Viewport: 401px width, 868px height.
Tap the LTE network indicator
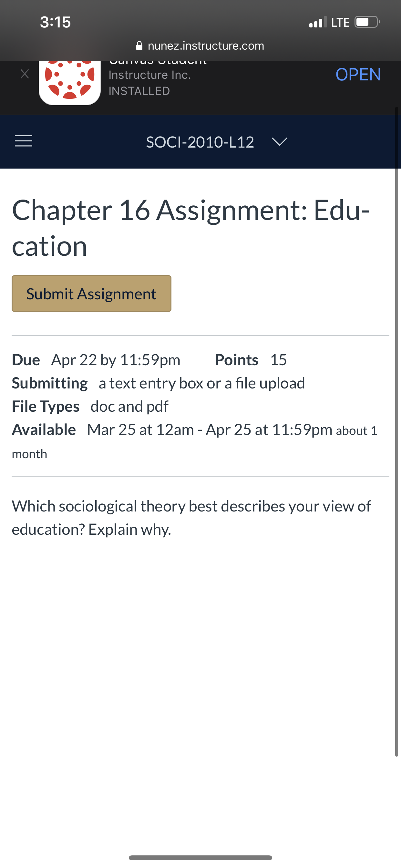coord(340,23)
